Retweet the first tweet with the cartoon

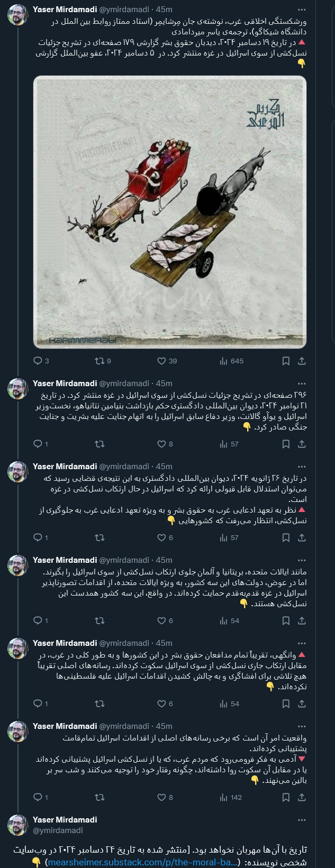click(98, 361)
